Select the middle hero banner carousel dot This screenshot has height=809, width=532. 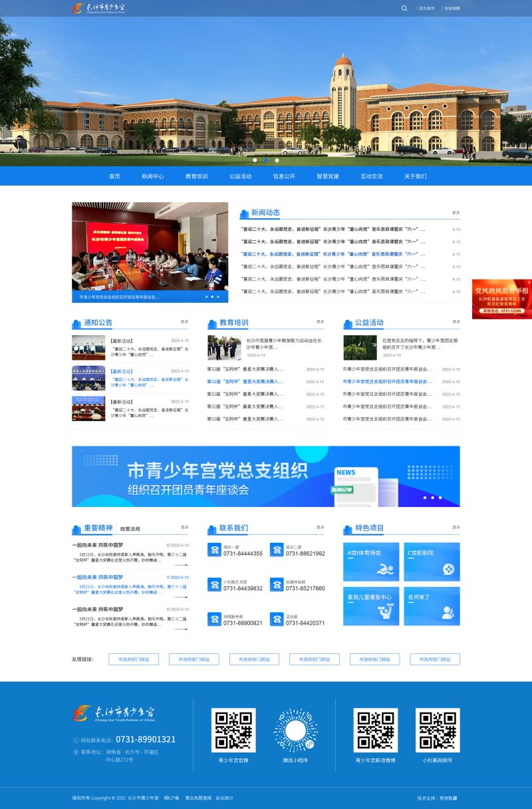[266, 160]
